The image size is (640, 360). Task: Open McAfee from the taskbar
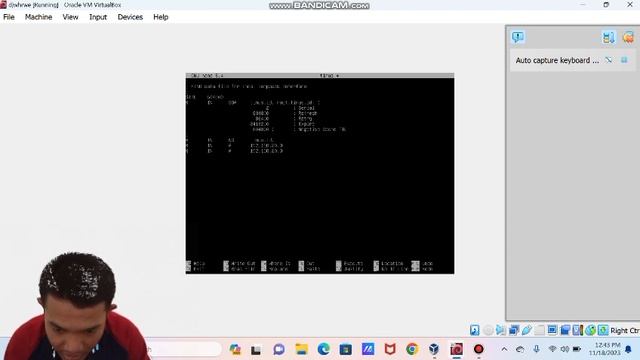coord(390,349)
